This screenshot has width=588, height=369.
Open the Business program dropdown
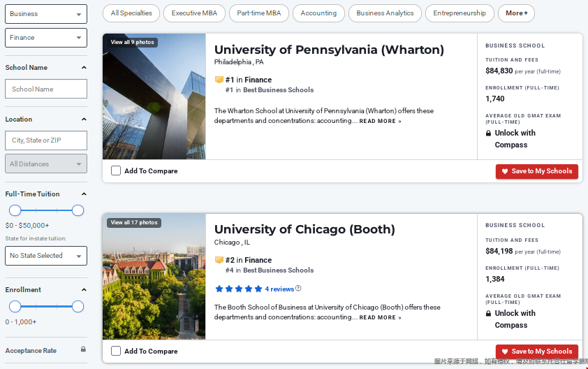pyautogui.click(x=46, y=14)
